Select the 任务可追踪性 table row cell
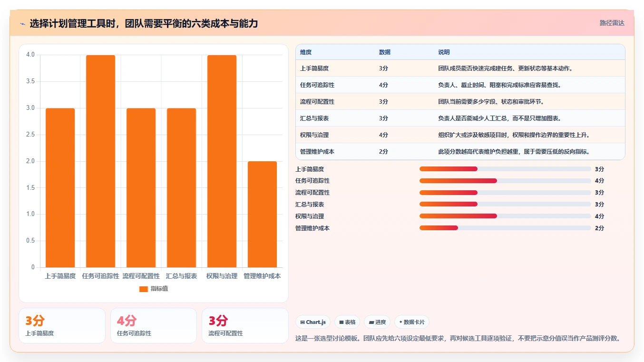 click(317, 85)
